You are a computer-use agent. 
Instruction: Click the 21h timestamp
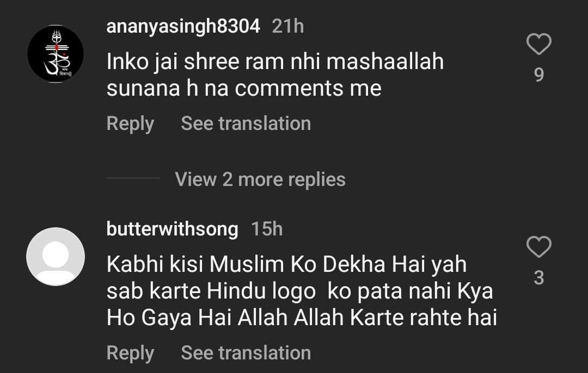point(288,26)
